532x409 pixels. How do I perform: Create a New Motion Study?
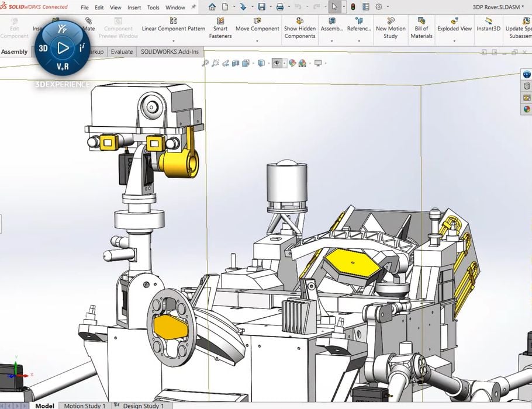point(391,28)
